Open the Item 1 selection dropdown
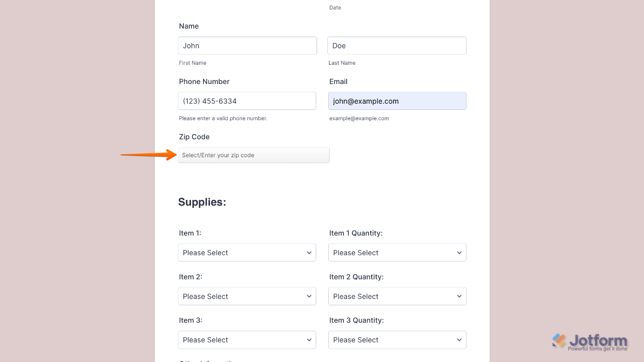The image size is (644, 362). pos(247,253)
